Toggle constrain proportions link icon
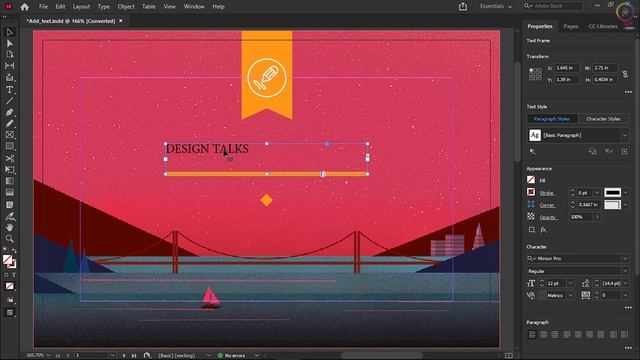640x360 pixels. click(625, 74)
